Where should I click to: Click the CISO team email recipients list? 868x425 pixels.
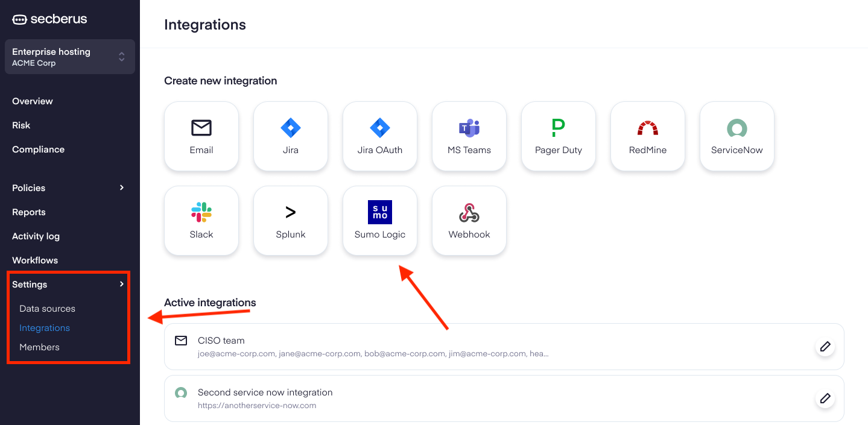point(373,354)
